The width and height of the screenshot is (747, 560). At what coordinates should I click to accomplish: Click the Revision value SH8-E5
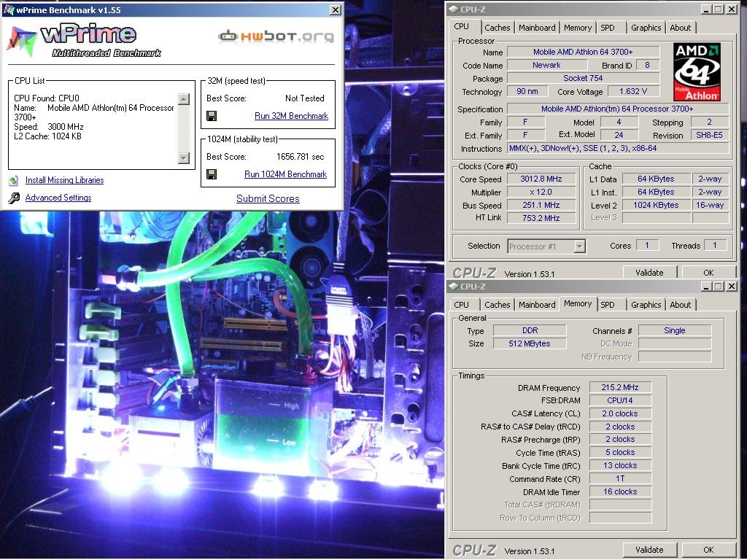709,135
